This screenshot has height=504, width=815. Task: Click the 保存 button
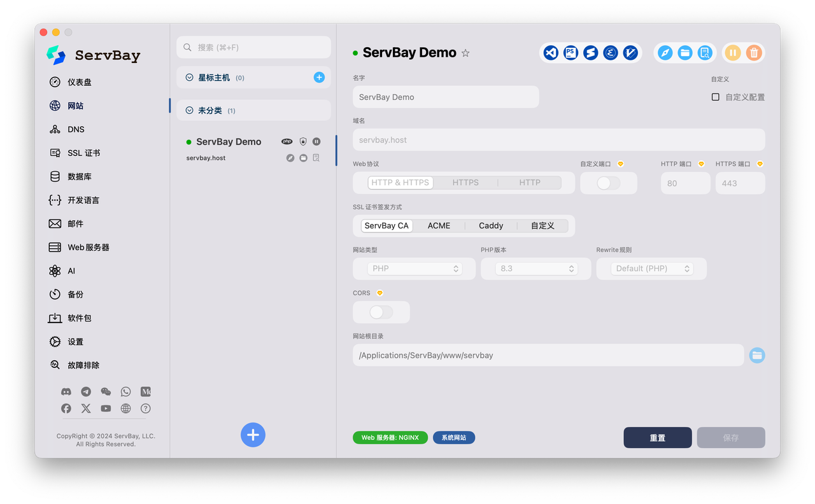click(x=731, y=438)
